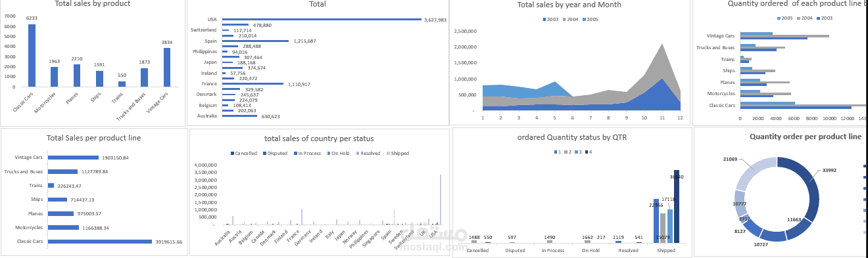Click the 478,880 data label
The height and width of the screenshot is (258, 868).
262,25
